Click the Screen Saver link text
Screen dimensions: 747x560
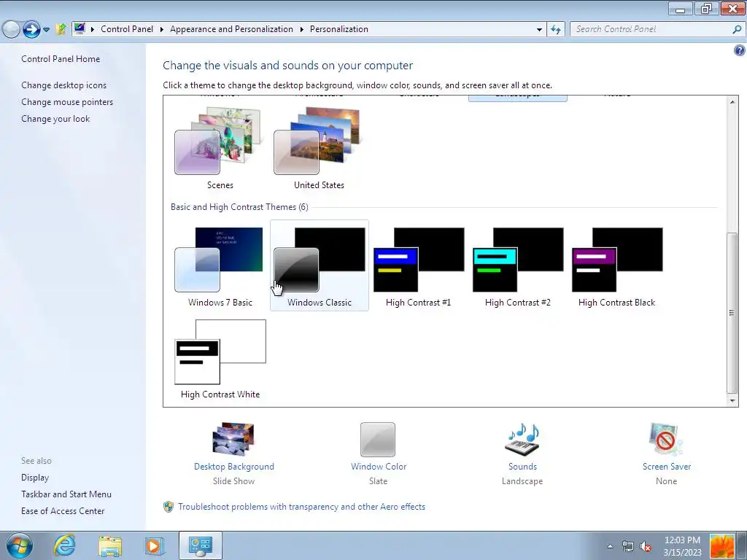pyautogui.click(x=667, y=467)
